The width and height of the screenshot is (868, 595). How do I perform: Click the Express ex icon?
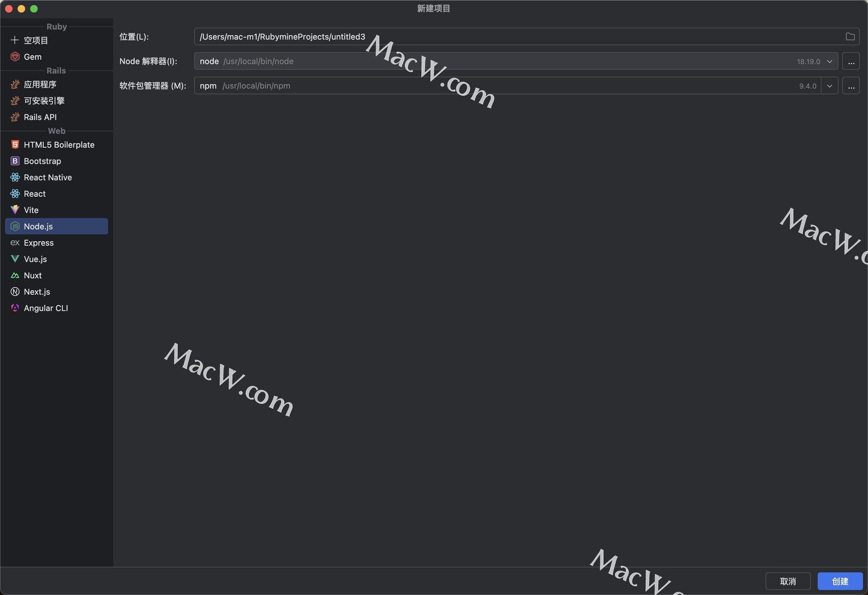[x=15, y=243]
